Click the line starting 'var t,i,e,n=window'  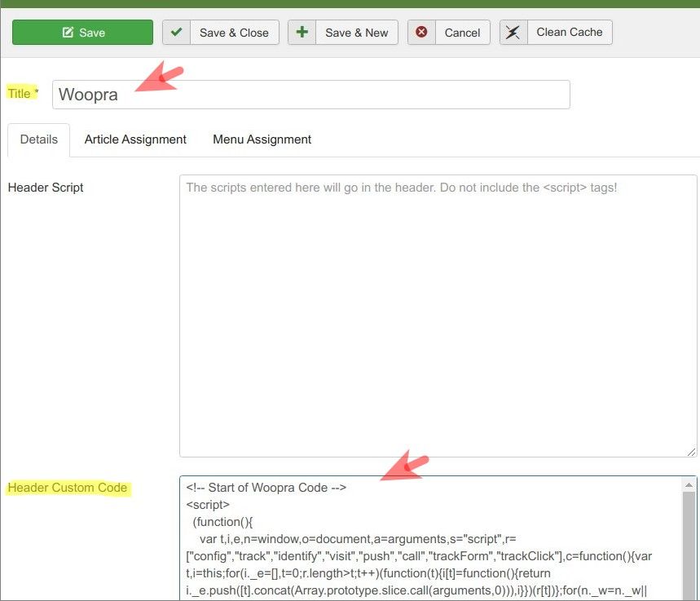pyautogui.click(x=358, y=539)
